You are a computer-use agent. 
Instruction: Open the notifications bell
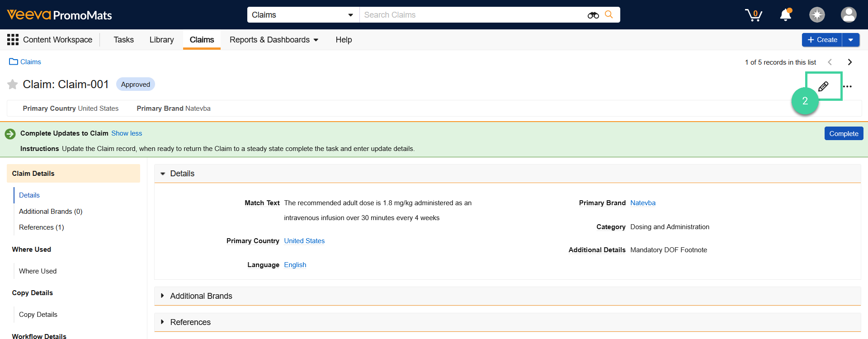click(786, 14)
